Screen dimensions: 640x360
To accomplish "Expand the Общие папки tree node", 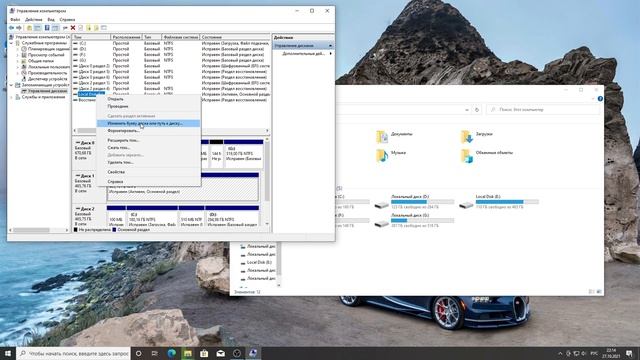I will point(18,61).
